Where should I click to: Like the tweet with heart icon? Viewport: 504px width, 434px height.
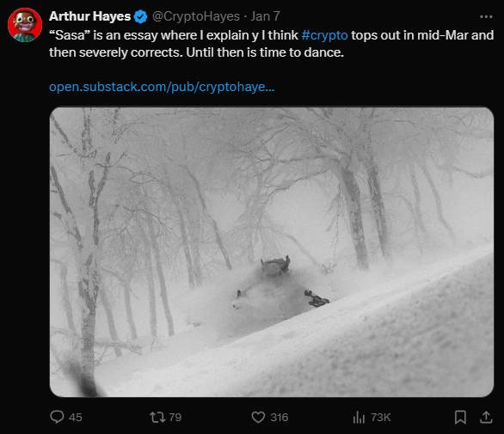click(x=258, y=417)
